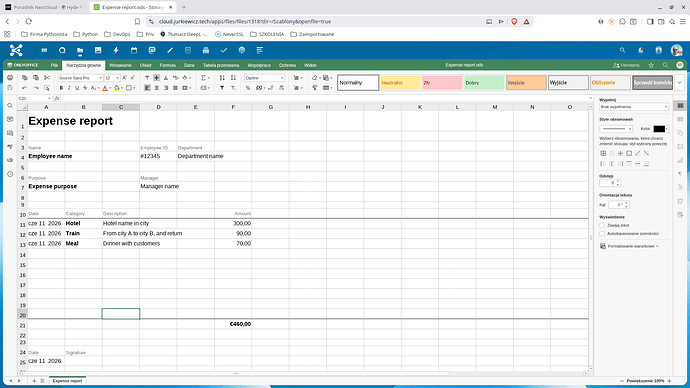Expand Formatowanie warunkowe dropdown
This screenshot has width=690, height=388.
pyautogui.click(x=630, y=246)
